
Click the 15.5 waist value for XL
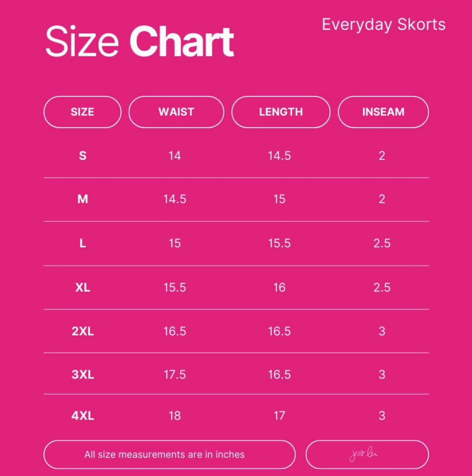(x=174, y=287)
